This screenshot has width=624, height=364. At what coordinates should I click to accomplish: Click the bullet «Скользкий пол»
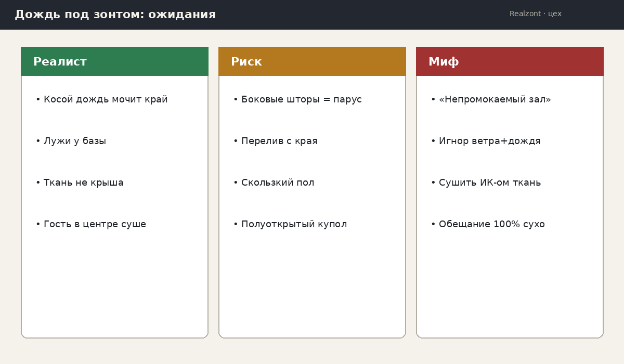(x=274, y=183)
